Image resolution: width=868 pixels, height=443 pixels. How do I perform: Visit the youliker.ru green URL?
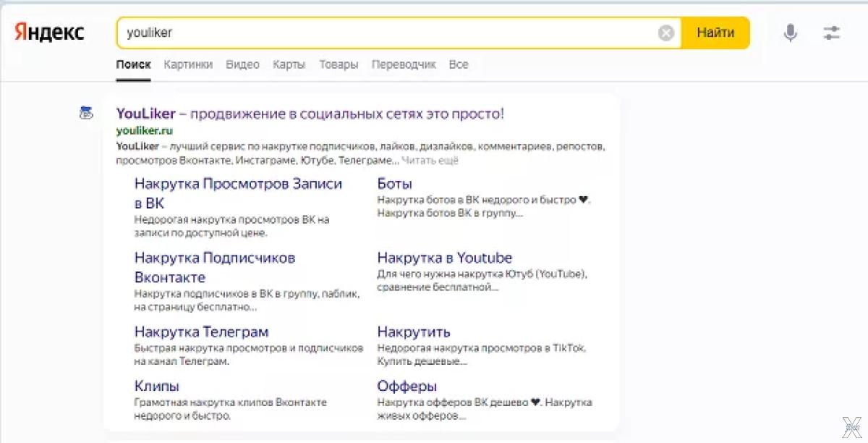144,131
